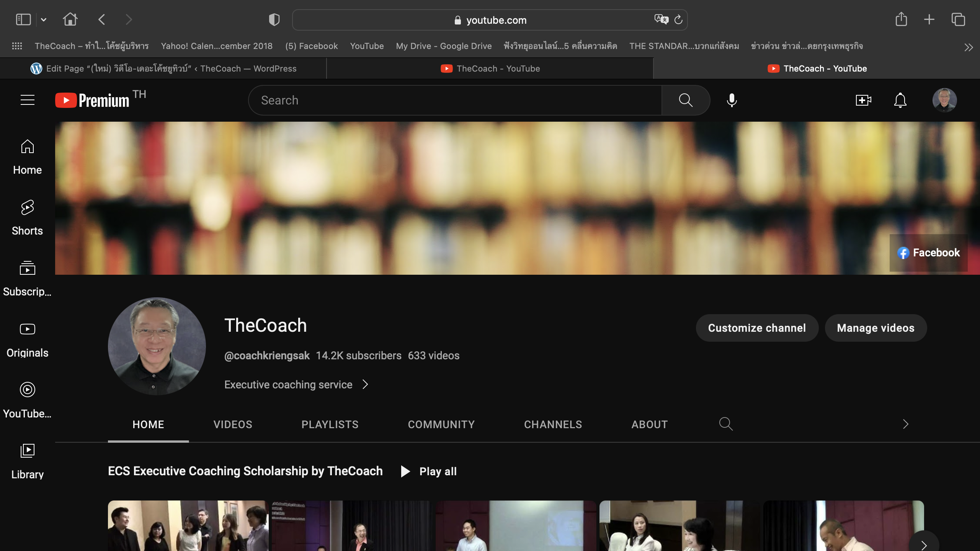The width and height of the screenshot is (980, 551).
Task: Click the voice search microphone icon
Action: pos(732,100)
